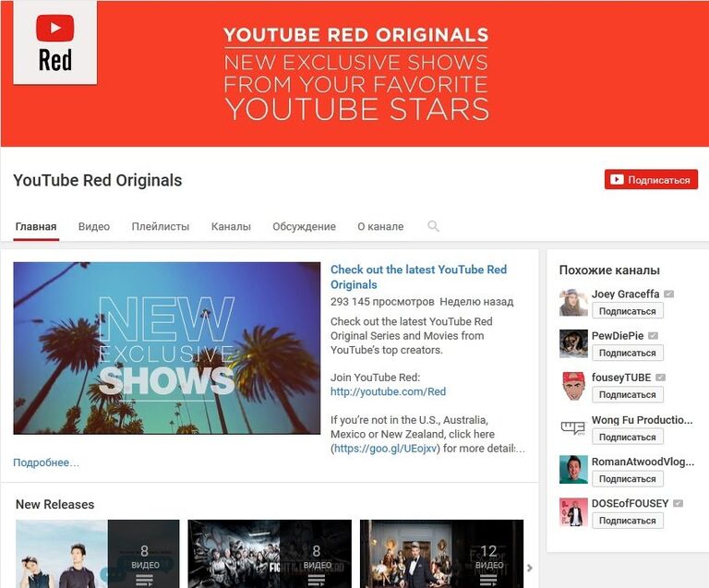This screenshot has height=588, width=709.
Task: Subscribe to RomanAtwoodVlogs
Action: (x=628, y=479)
